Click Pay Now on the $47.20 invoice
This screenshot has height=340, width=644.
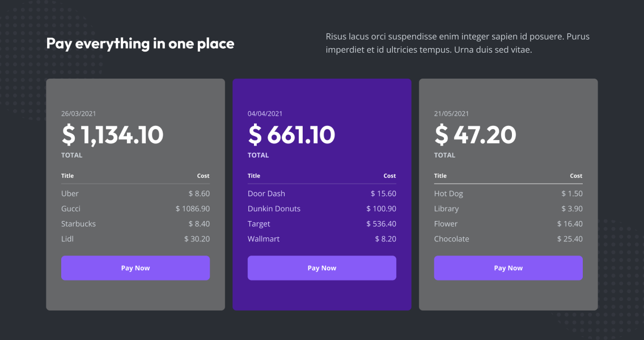point(508,267)
